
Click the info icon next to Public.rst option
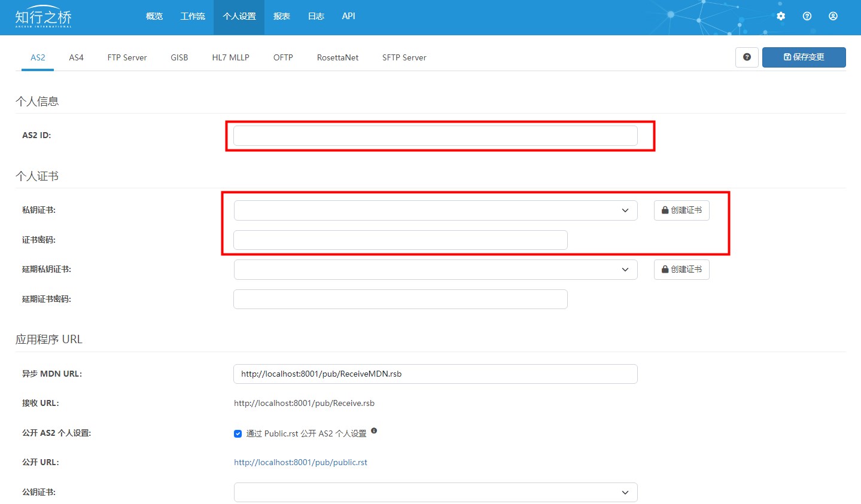pos(374,430)
